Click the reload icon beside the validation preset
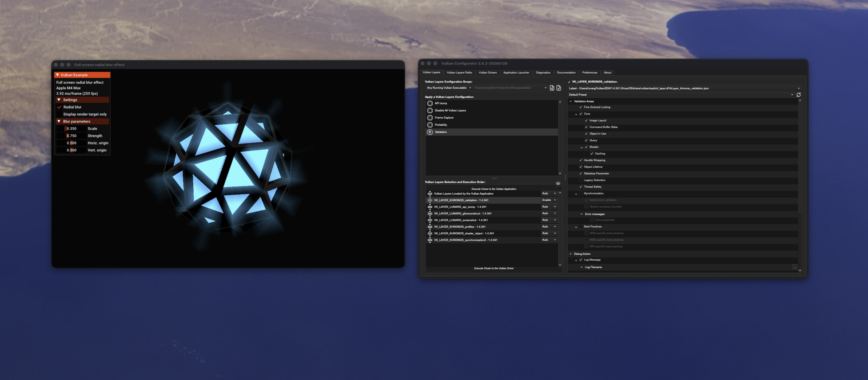The image size is (868, 380). tap(799, 95)
